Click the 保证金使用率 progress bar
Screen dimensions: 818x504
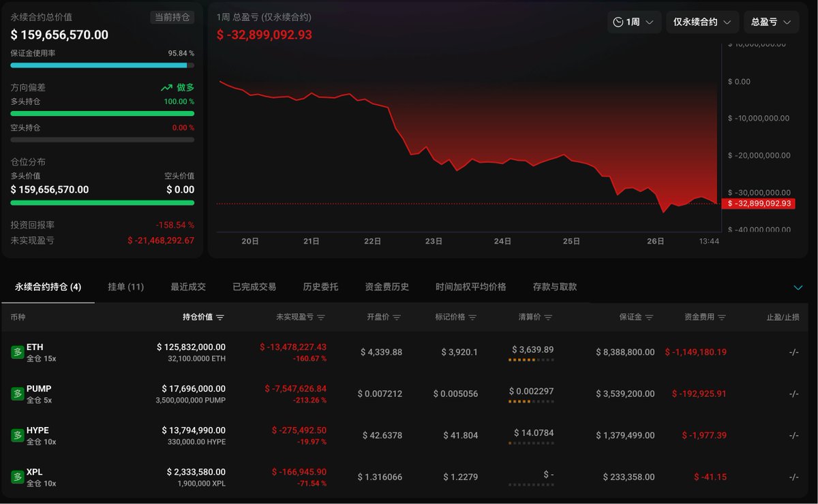102,65
